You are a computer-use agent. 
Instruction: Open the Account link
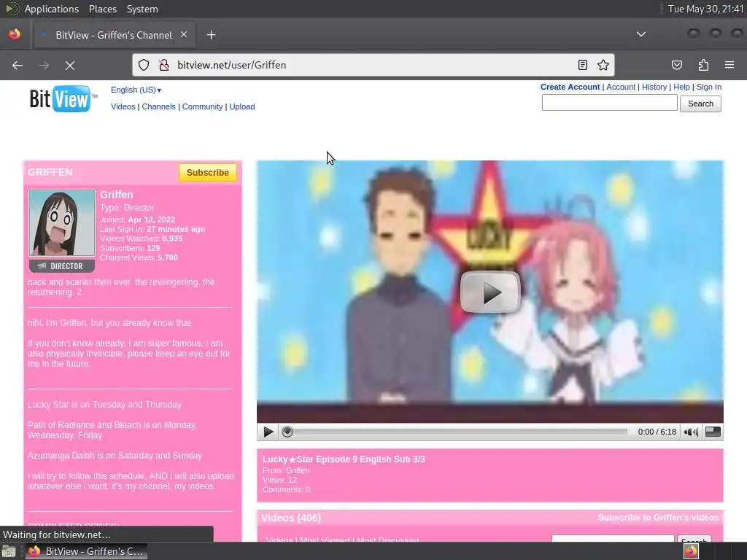pyautogui.click(x=621, y=87)
